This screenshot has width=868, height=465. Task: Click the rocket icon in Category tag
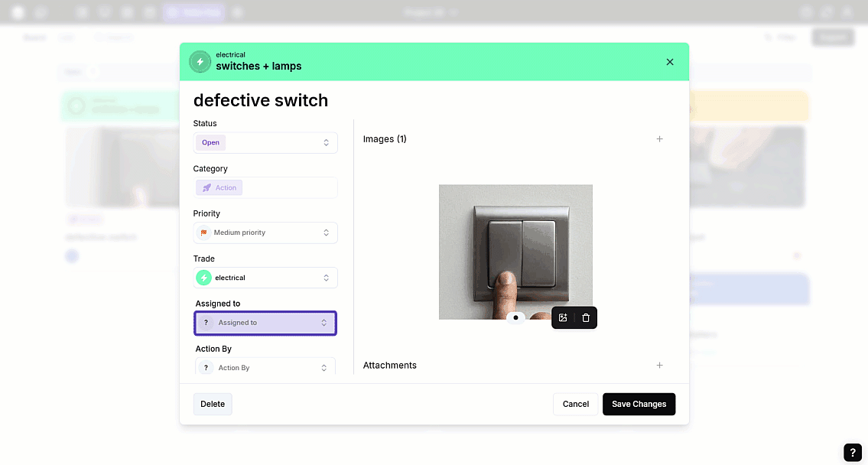[206, 187]
